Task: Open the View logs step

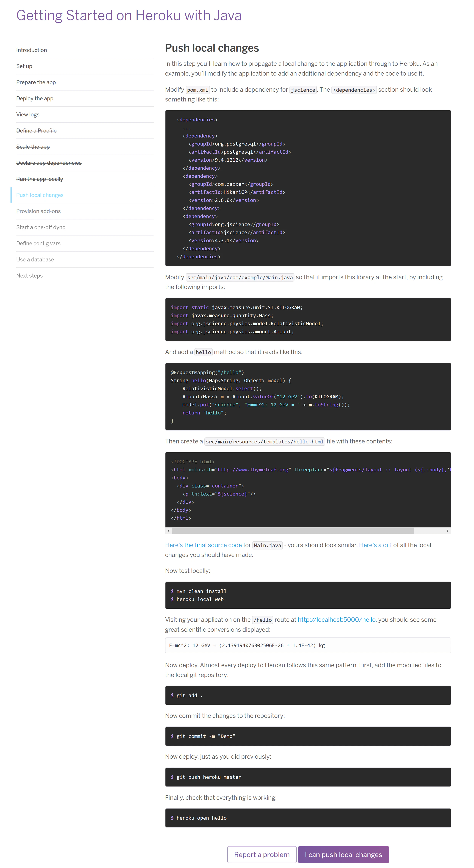Action: tap(28, 115)
